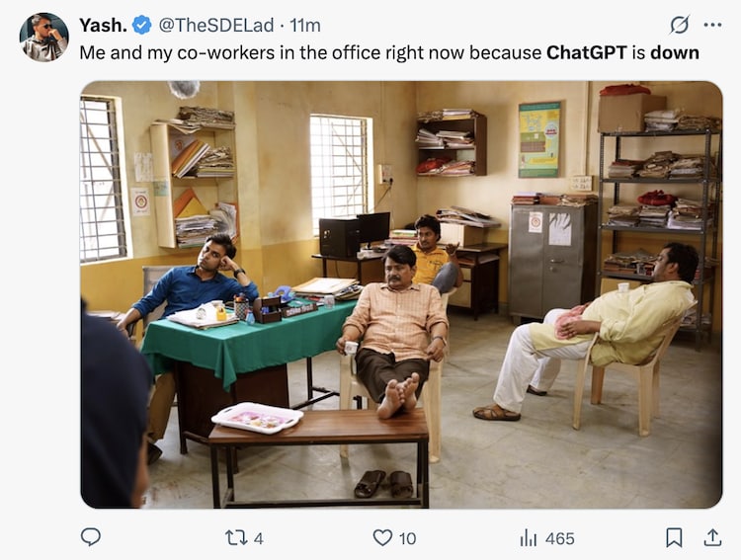Click the reply speech bubble icon
The width and height of the screenshot is (741, 560).
pyautogui.click(x=91, y=537)
